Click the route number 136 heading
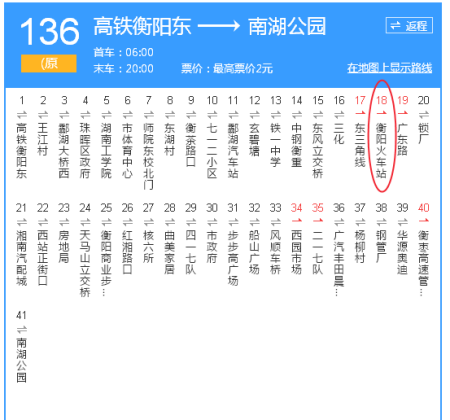 (x=50, y=32)
